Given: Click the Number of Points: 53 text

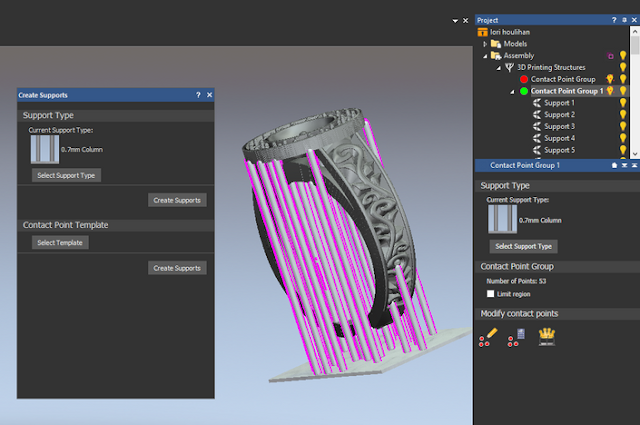Looking at the screenshot, I should 516,281.
